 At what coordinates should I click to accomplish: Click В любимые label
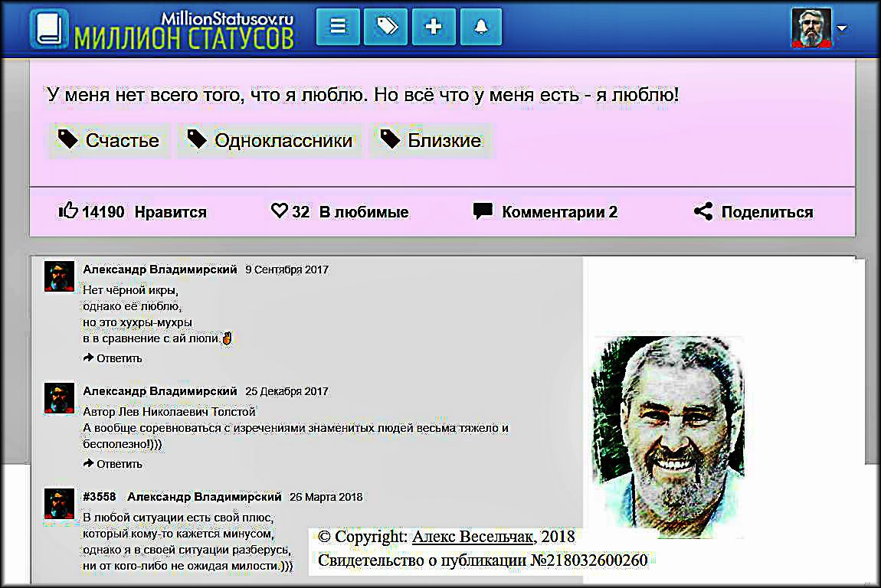coord(364,212)
